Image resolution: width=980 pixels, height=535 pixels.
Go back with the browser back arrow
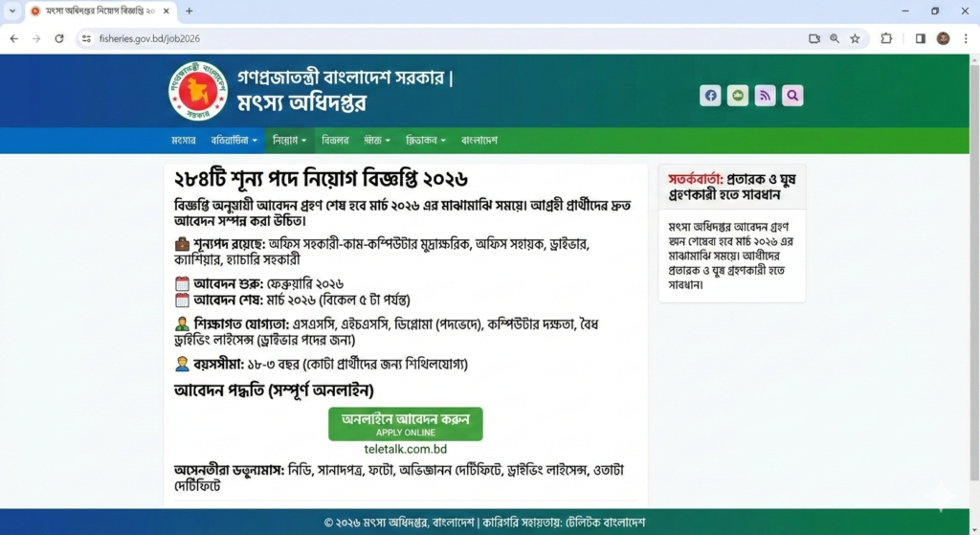click(13, 38)
